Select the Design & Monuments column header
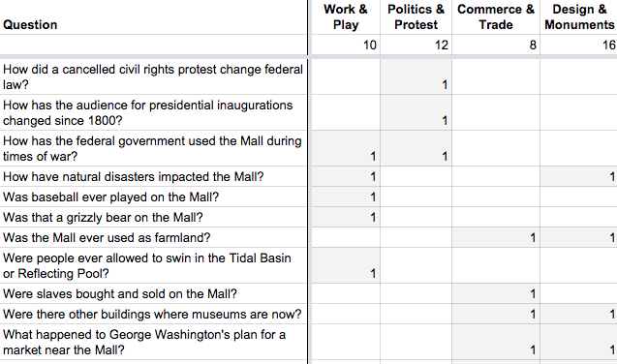The width and height of the screenshot is (617, 364). pos(579,17)
